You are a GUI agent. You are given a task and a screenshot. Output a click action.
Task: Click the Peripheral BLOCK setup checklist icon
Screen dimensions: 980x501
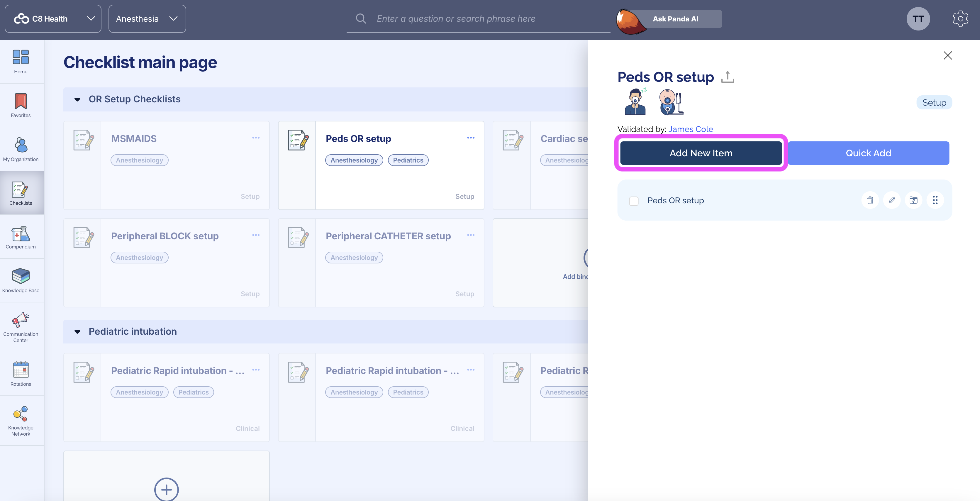[83, 237]
